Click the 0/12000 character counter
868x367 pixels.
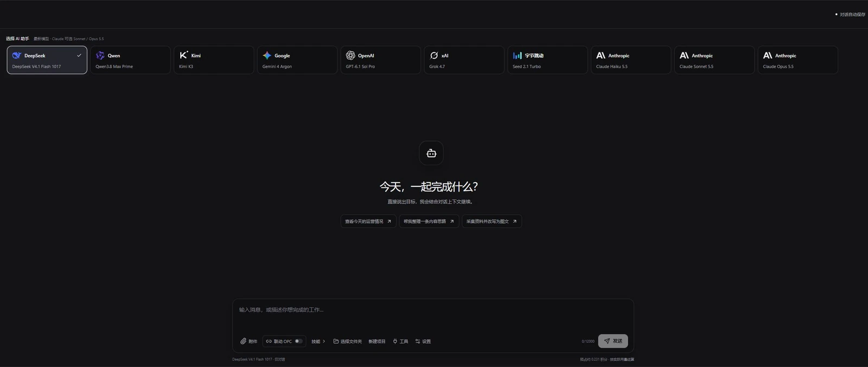[x=588, y=342]
